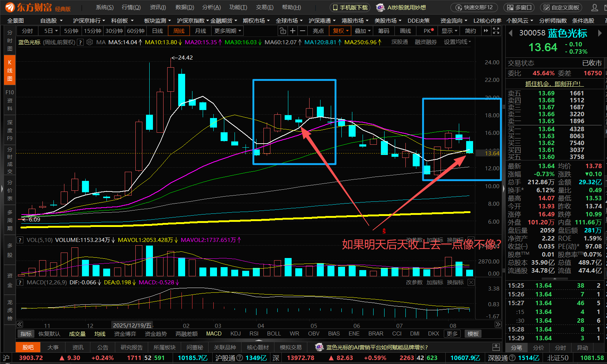Open the multi-window layout
This screenshot has height=364, width=607.
coord(519,7)
